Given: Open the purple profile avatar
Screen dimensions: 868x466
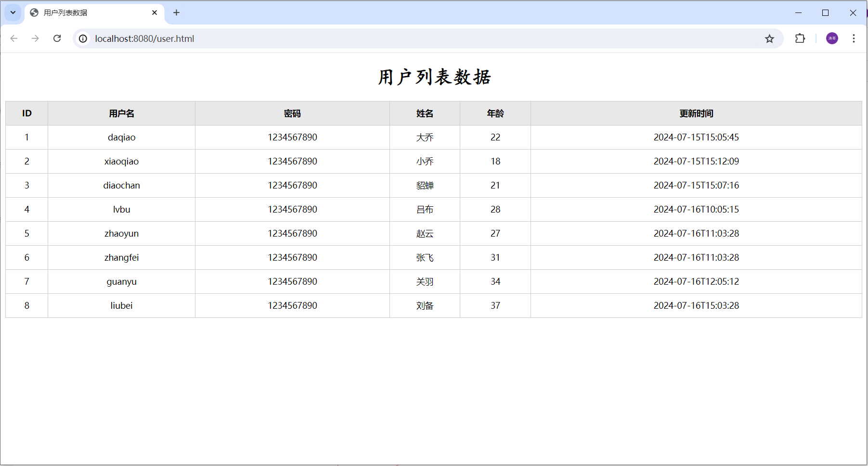Looking at the screenshot, I should [832, 38].
